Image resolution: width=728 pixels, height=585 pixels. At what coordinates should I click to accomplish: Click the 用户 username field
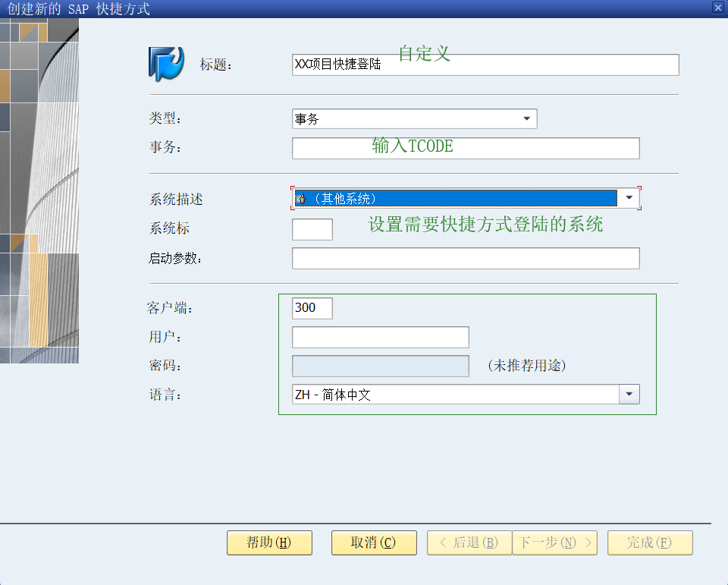pos(380,336)
